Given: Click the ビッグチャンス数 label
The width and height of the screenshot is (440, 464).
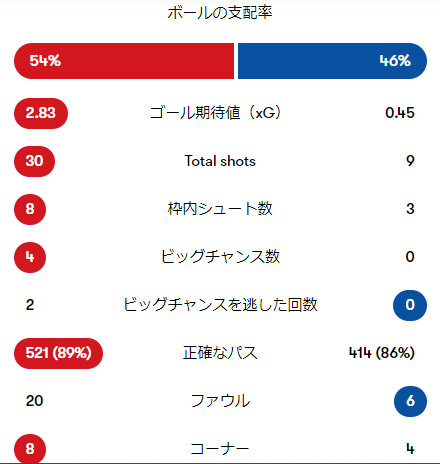Looking at the screenshot, I should (220, 257).
